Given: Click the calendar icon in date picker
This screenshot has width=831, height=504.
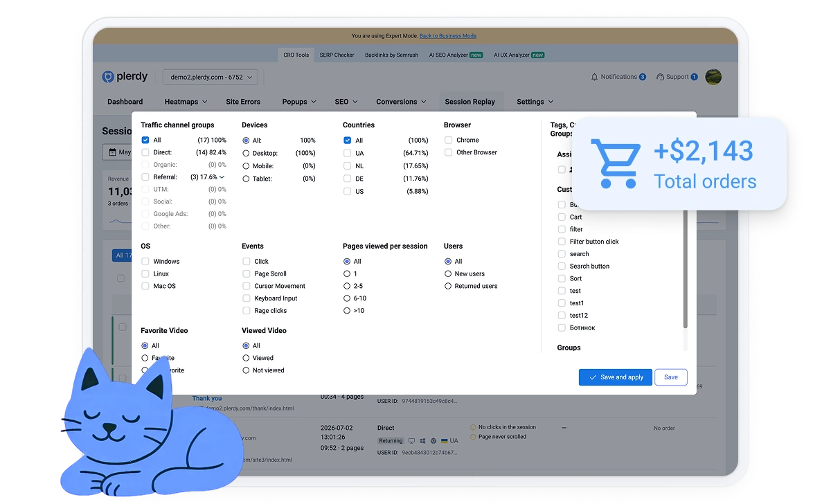Looking at the screenshot, I should pos(111,152).
